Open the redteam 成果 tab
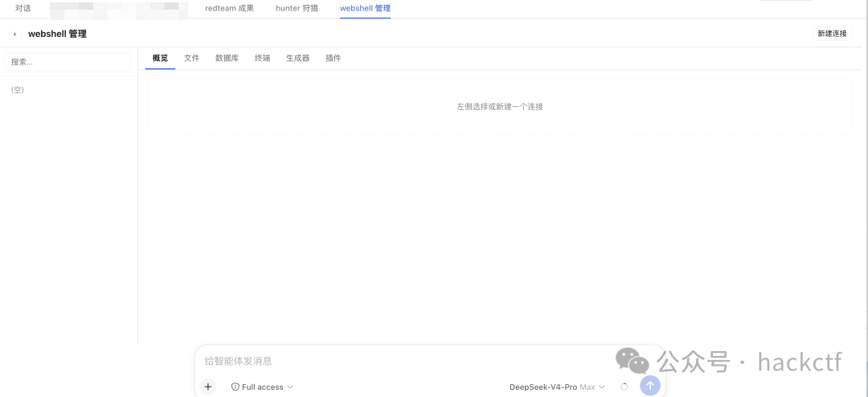Image resolution: width=868 pixels, height=397 pixels. (x=229, y=8)
